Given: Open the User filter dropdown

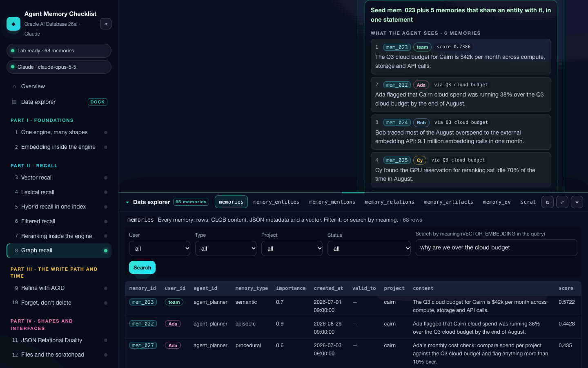Looking at the screenshot, I should coord(160,249).
